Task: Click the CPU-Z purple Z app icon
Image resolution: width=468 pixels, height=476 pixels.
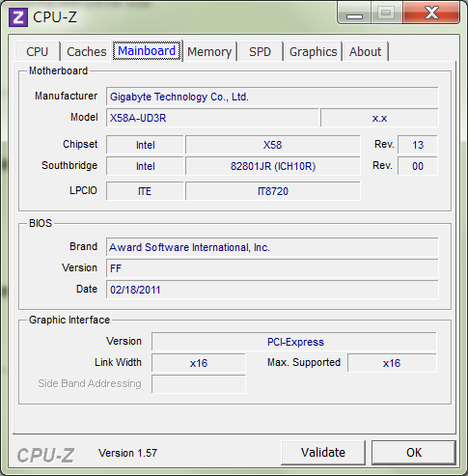Action: (x=18, y=17)
